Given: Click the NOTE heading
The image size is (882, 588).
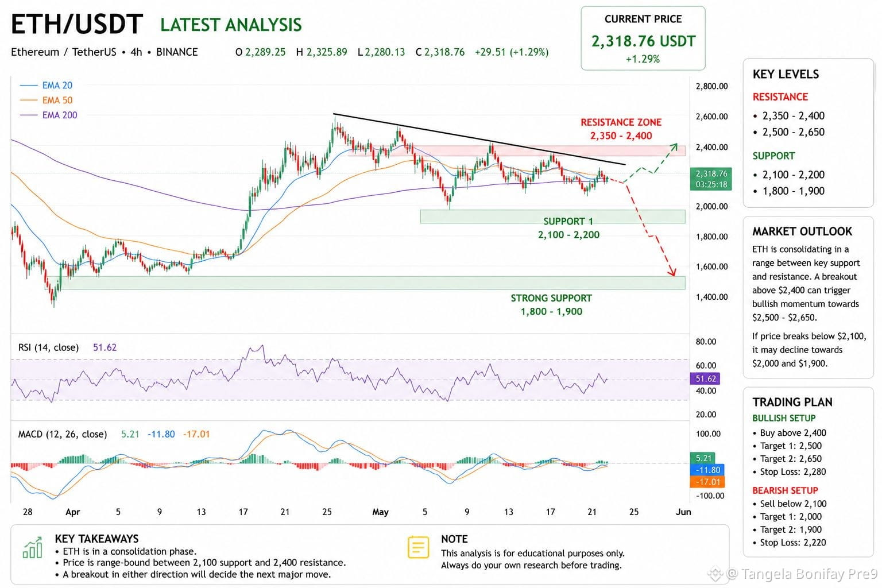Looking at the screenshot, I should click(454, 539).
